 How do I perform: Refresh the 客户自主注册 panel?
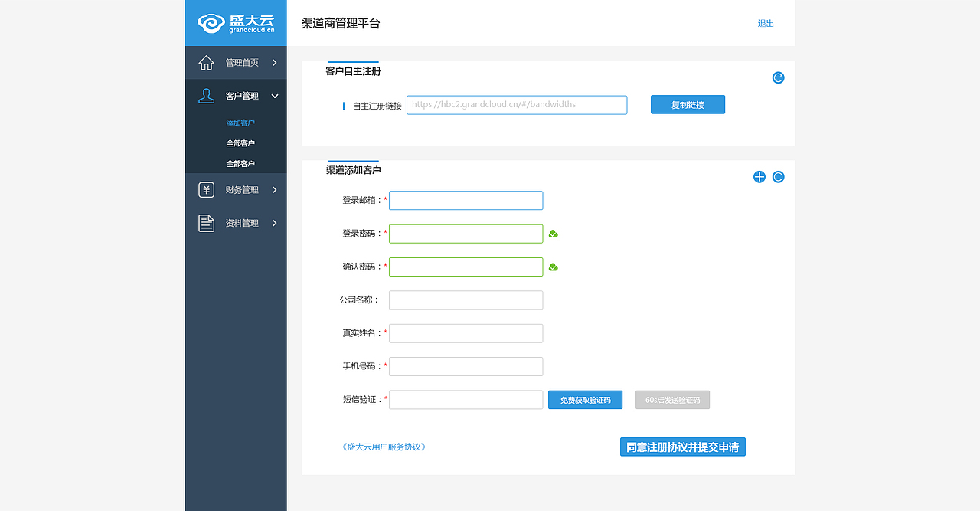778,77
